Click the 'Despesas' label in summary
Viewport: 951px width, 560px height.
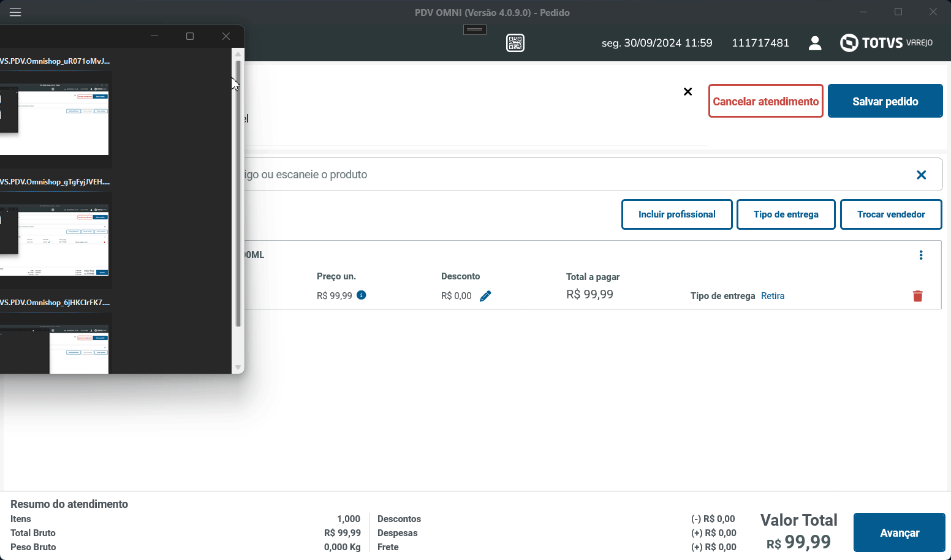(x=397, y=533)
